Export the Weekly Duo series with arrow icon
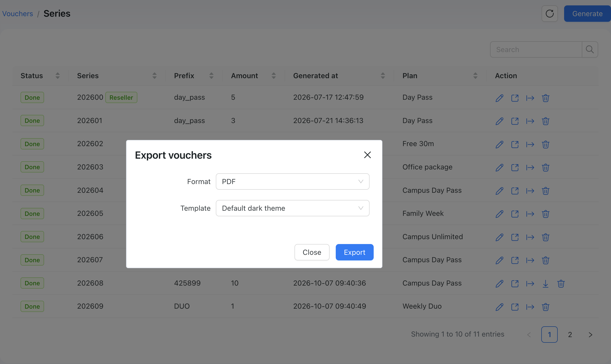The width and height of the screenshot is (611, 364). (530, 307)
